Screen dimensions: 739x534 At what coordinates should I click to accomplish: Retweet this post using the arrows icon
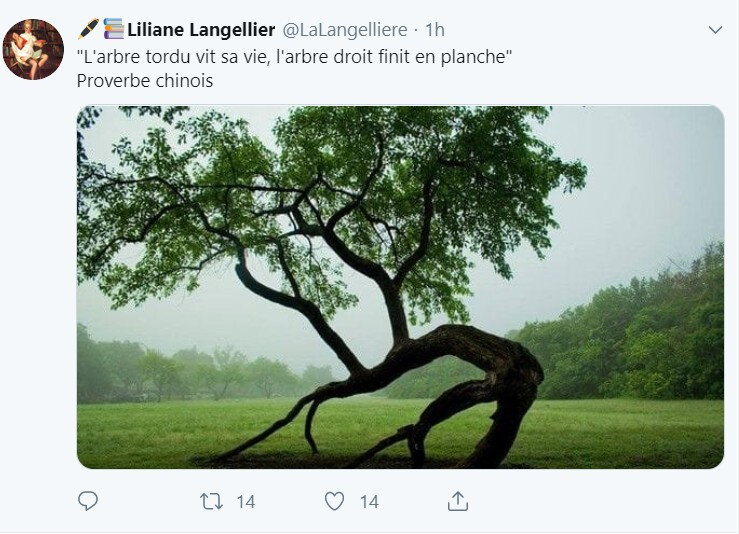(x=211, y=501)
